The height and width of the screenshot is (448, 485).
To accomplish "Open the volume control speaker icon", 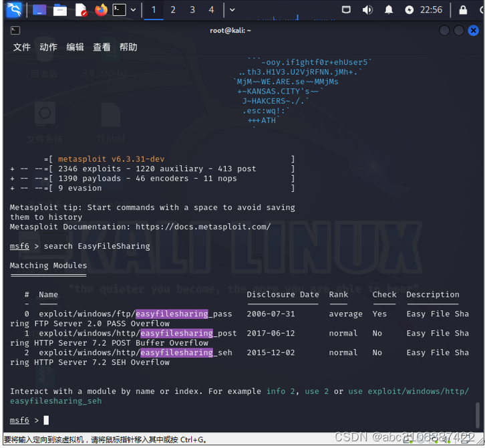I will click(367, 10).
